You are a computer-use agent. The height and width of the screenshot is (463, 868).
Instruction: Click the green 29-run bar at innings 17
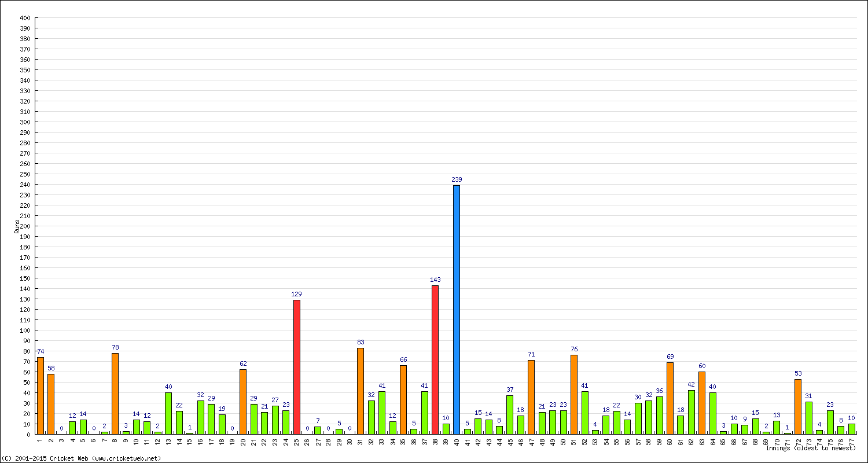click(x=211, y=419)
